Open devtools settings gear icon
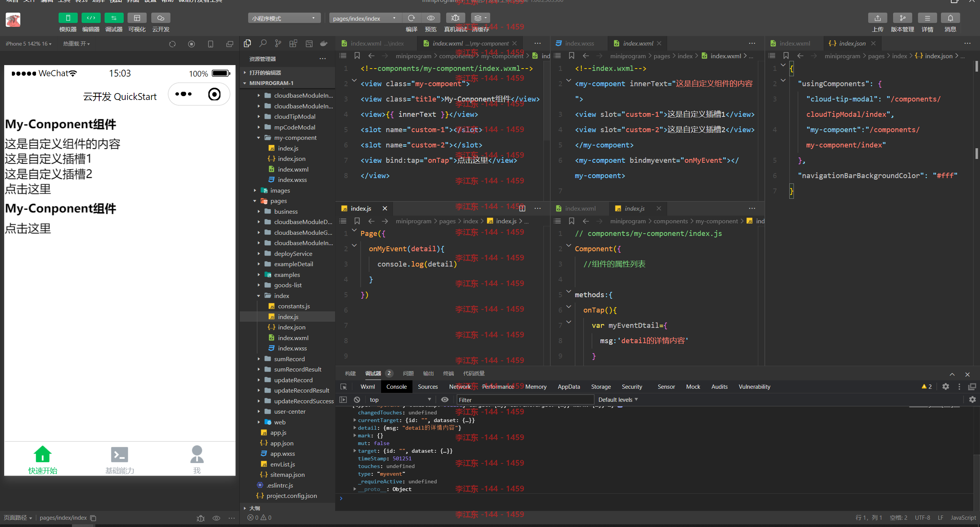980x527 pixels. 946,387
